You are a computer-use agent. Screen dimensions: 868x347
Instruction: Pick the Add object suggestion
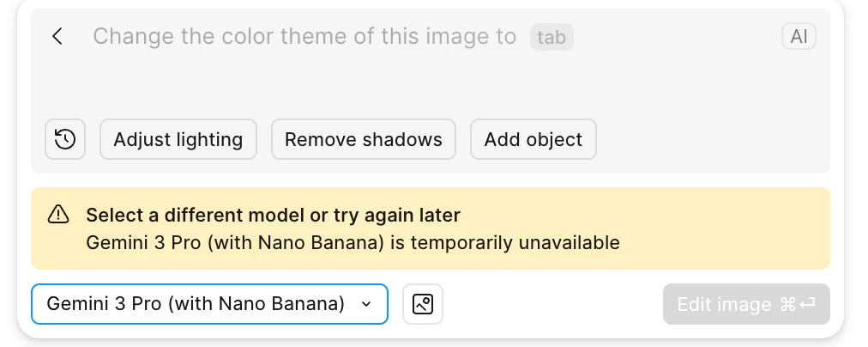pos(533,139)
